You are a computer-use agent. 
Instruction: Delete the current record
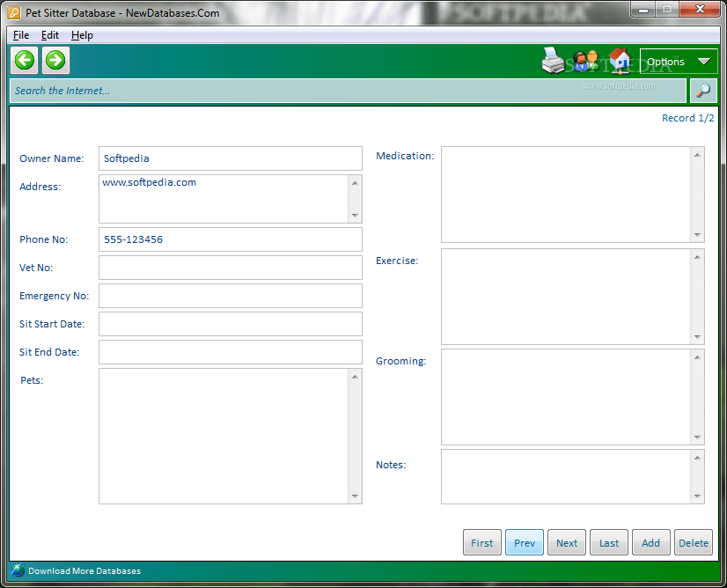pos(693,542)
